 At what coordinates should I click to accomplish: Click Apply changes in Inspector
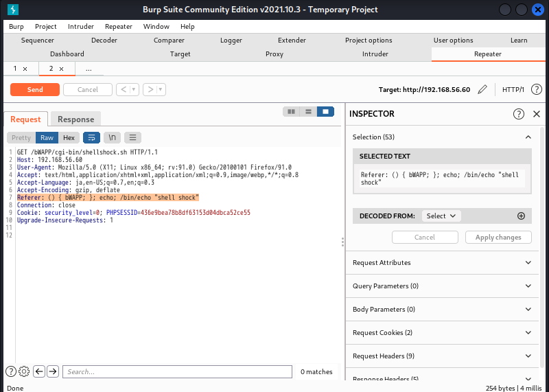pyautogui.click(x=498, y=237)
